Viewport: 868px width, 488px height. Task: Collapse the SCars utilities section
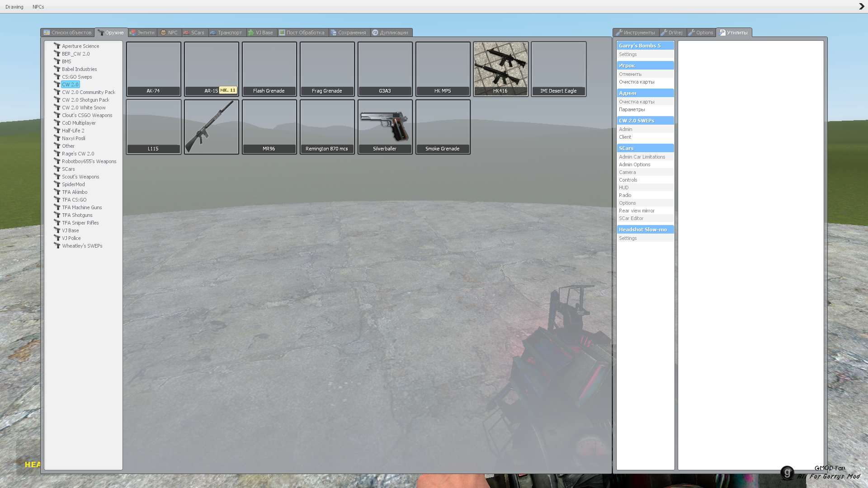point(645,148)
